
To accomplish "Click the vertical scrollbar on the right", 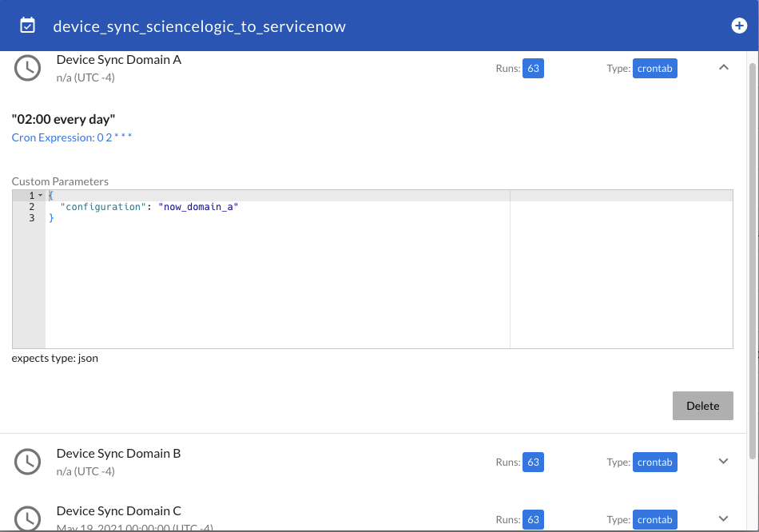I will (x=752, y=256).
